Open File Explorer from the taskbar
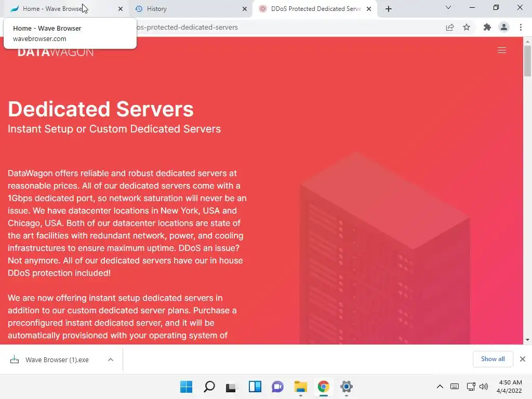Screen dimensions: 532x399 coord(301,387)
